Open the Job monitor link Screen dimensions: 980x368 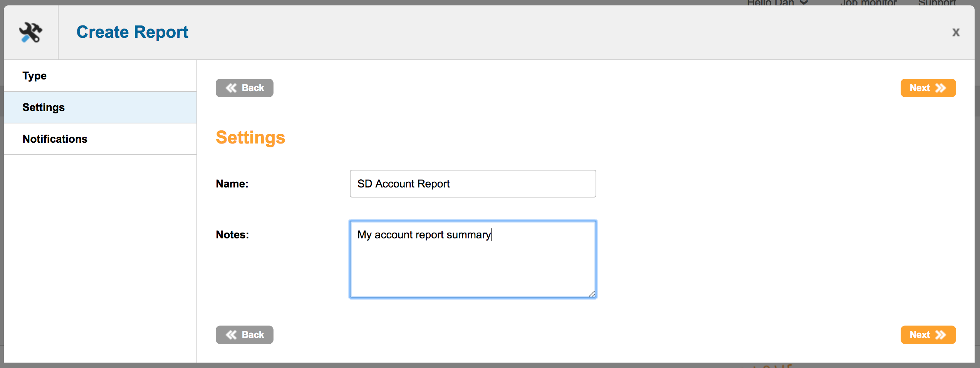pos(868,3)
